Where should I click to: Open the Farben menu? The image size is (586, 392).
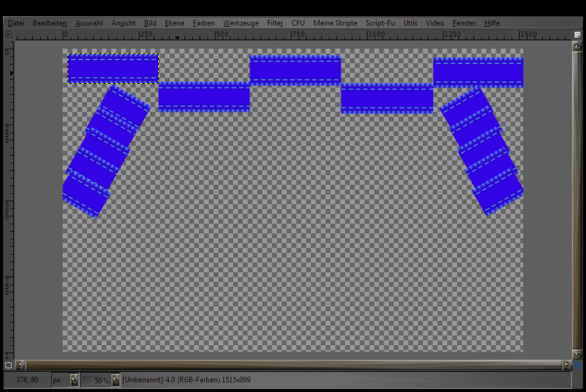(203, 23)
